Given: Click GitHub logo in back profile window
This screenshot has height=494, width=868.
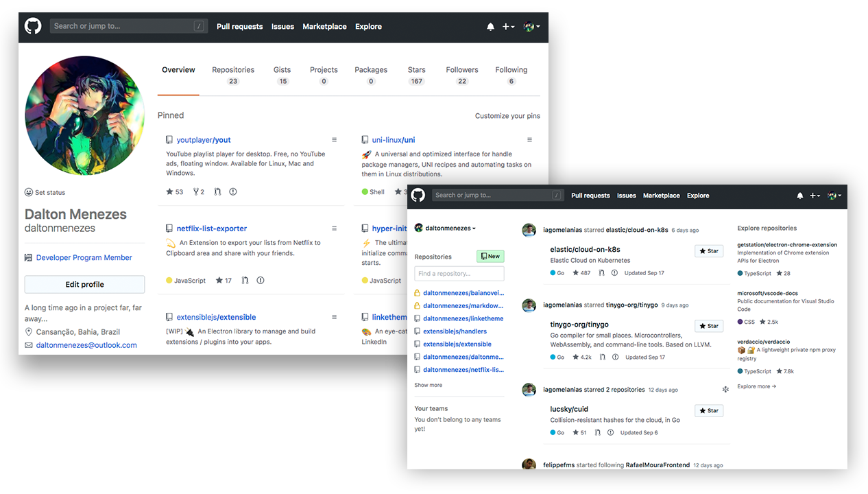Looking at the screenshot, I should [x=33, y=26].
